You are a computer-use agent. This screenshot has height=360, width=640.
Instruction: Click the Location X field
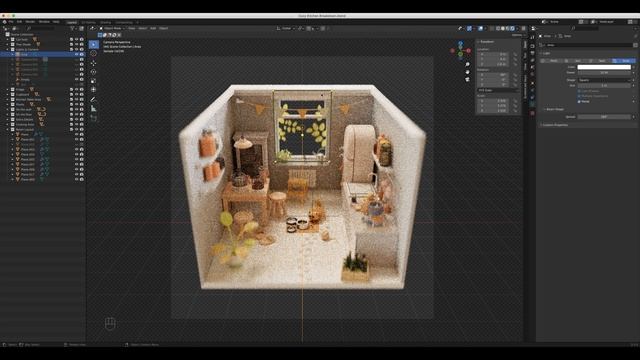pyautogui.click(x=493, y=54)
